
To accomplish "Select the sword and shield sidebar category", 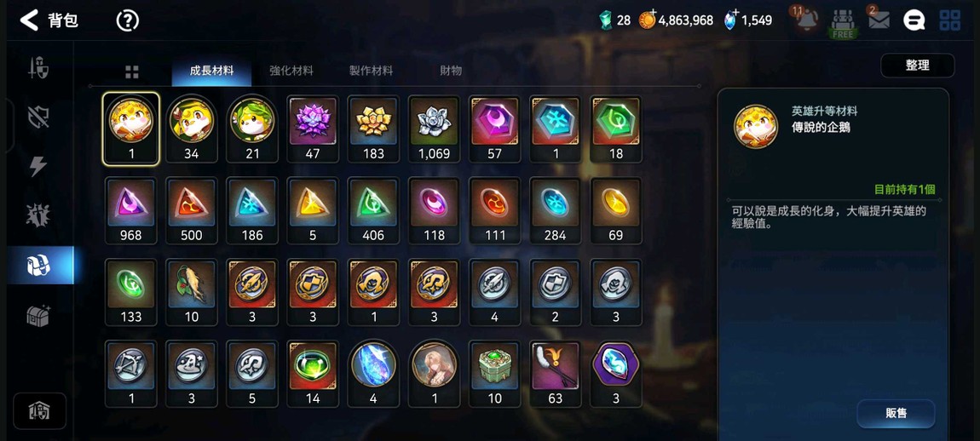I will (x=38, y=68).
